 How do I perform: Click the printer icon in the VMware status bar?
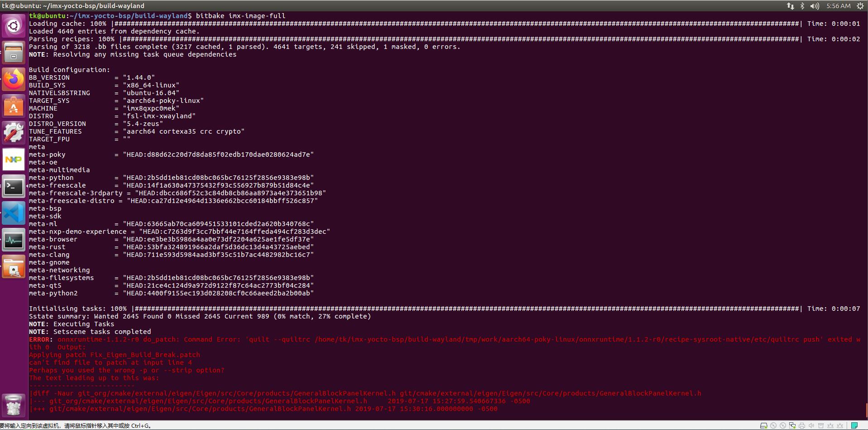tap(801, 425)
